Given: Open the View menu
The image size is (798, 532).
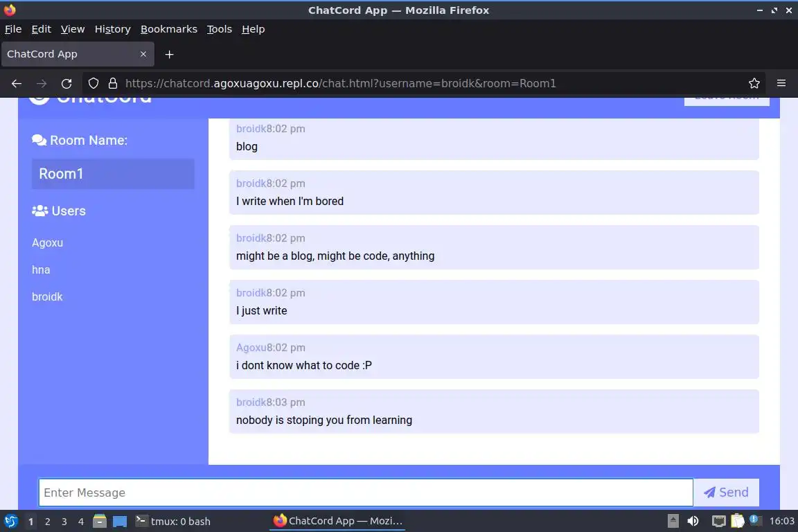Looking at the screenshot, I should 73,29.
